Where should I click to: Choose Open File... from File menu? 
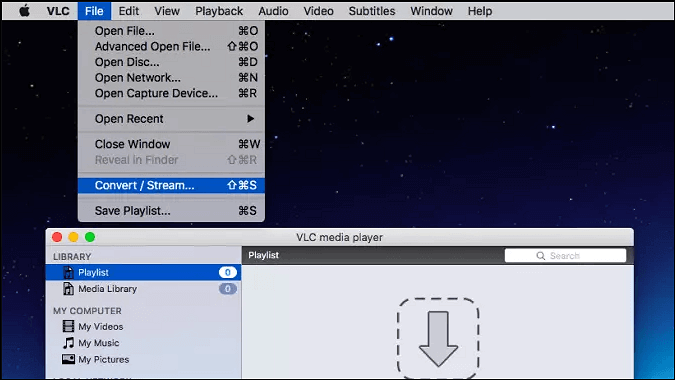[x=171, y=31]
